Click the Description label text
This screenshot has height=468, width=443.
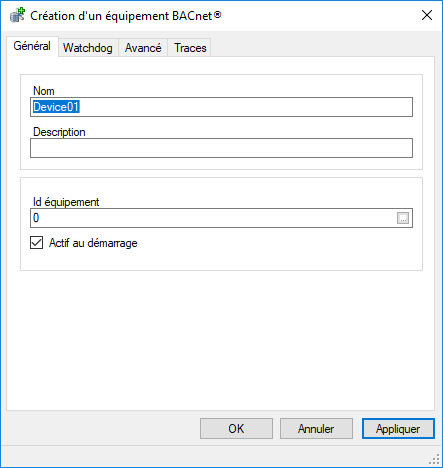pos(59,132)
